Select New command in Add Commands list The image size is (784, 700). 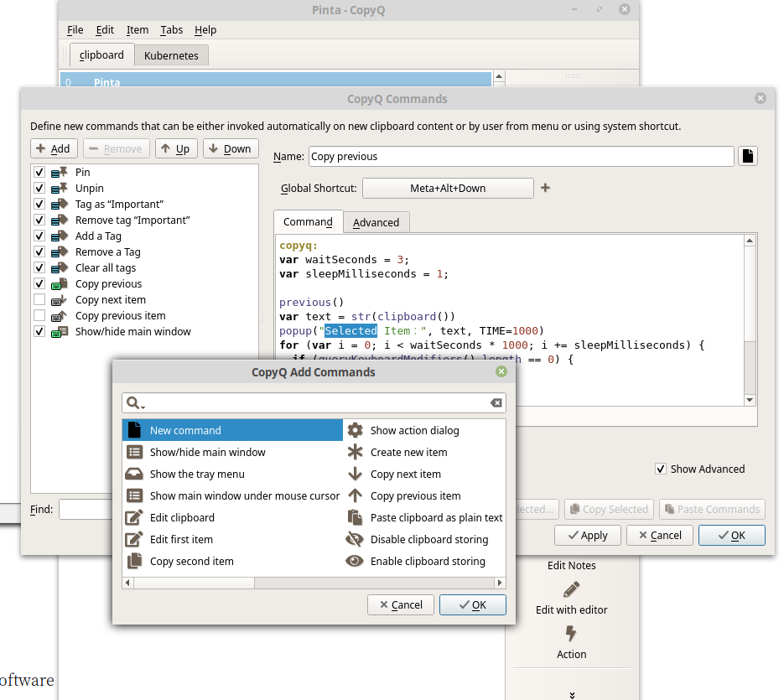tap(232, 430)
